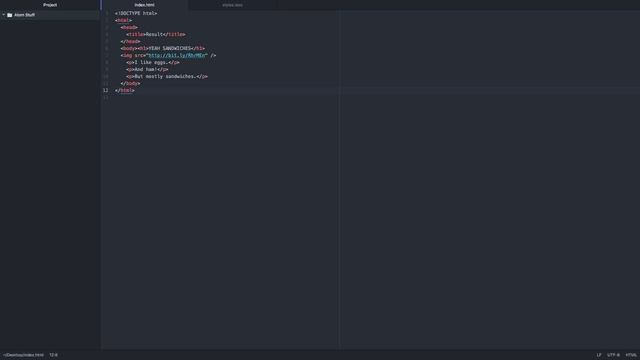
Task: Collapse the Atom Stuff folder arrow
Action: point(4,15)
